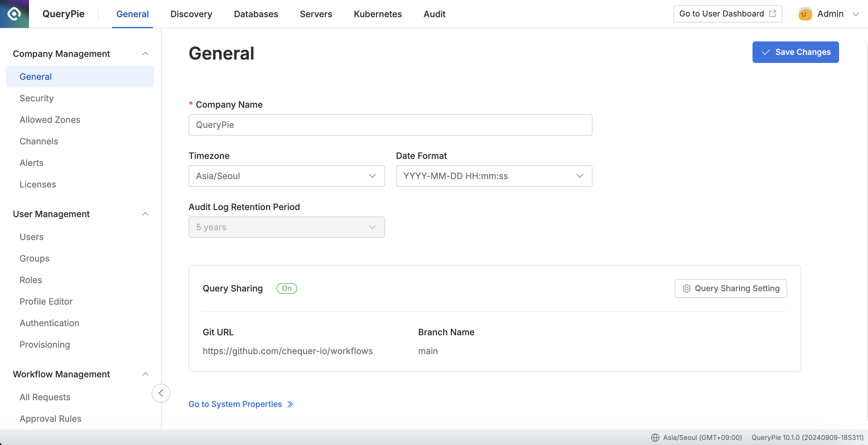The height and width of the screenshot is (445, 868).
Task: Collapse the Workflow Management section
Action: pos(145,374)
